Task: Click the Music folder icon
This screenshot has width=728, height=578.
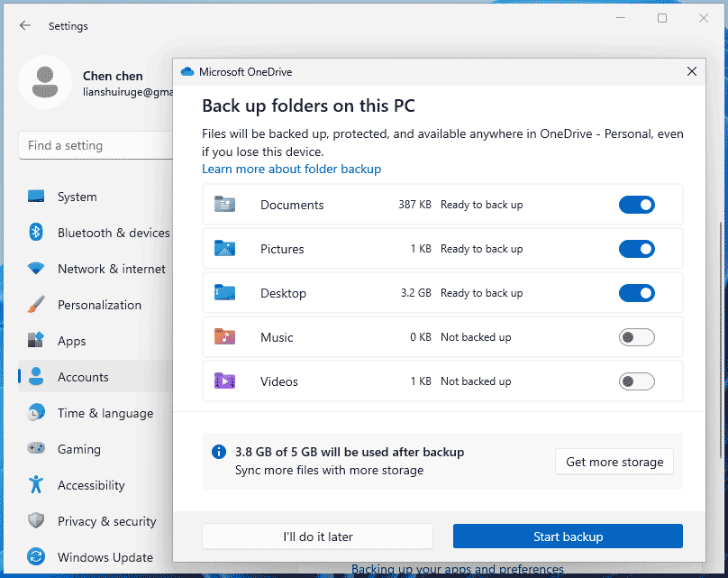Action: [x=225, y=337]
